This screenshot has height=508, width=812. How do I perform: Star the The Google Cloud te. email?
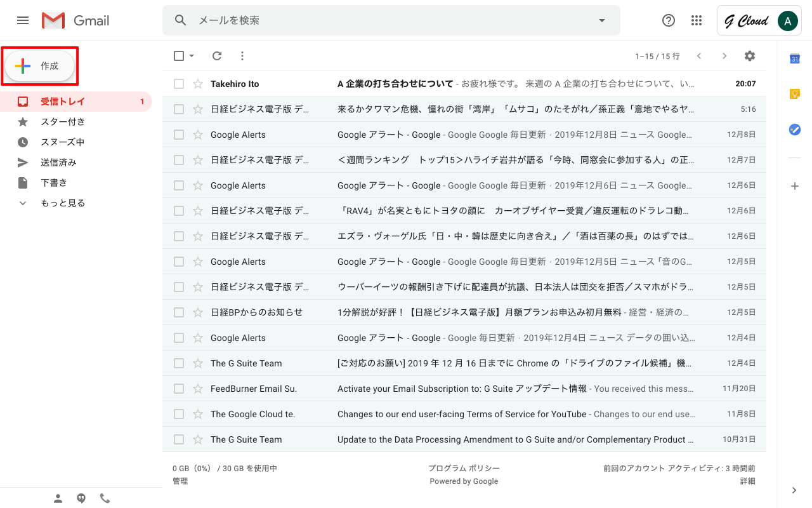pyautogui.click(x=198, y=414)
